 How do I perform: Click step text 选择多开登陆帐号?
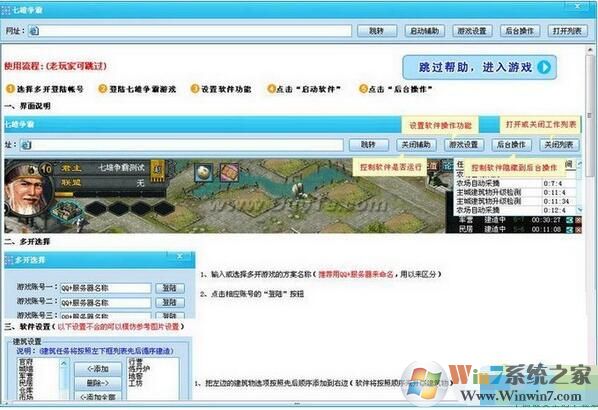(x=50, y=89)
